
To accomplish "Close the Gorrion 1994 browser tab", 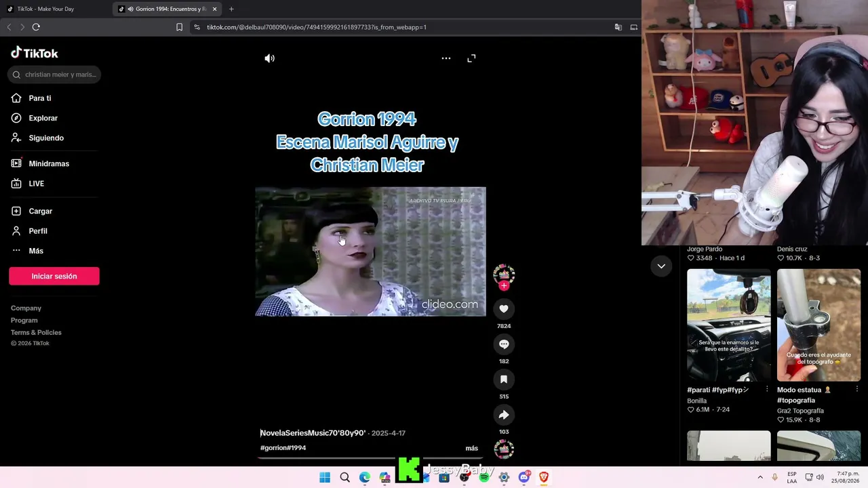I will (214, 9).
